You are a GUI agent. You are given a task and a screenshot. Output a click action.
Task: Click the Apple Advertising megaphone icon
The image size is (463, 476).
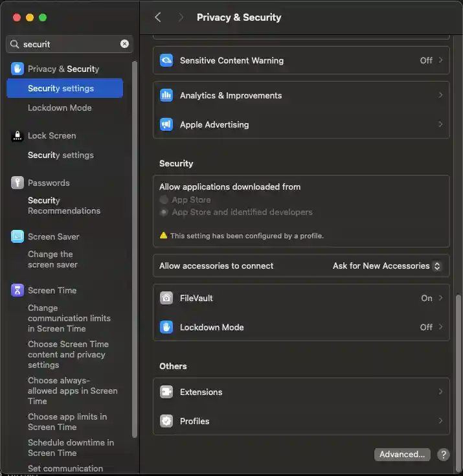(x=166, y=125)
